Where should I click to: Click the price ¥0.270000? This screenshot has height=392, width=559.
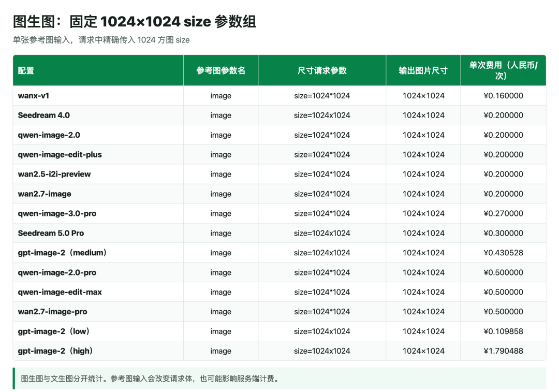[x=504, y=213]
